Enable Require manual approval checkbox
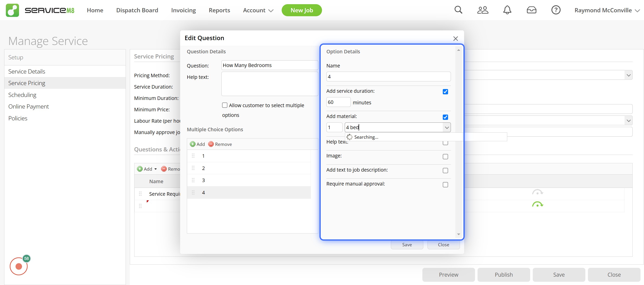644x285 pixels. (445, 185)
